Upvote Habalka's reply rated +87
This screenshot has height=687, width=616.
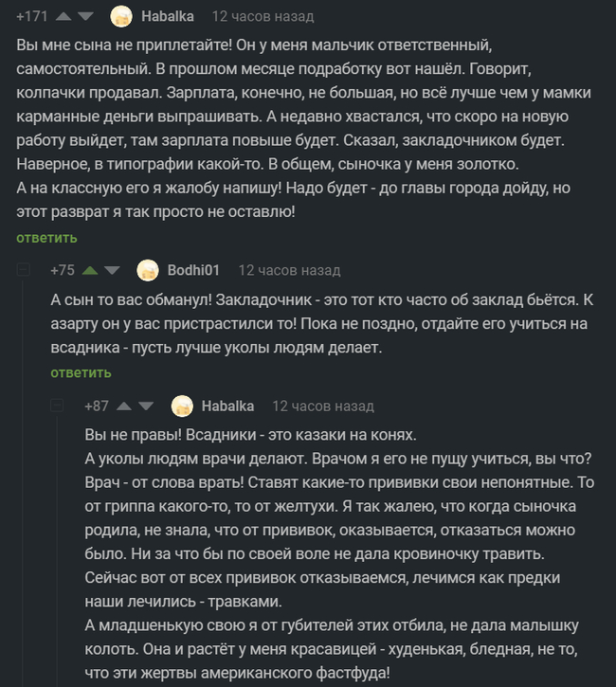click(124, 406)
